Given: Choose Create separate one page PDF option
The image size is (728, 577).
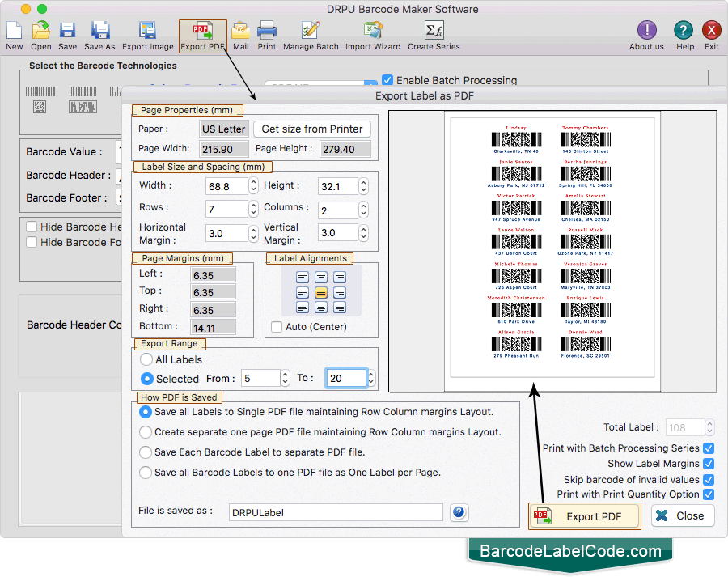Looking at the screenshot, I should 146,432.
